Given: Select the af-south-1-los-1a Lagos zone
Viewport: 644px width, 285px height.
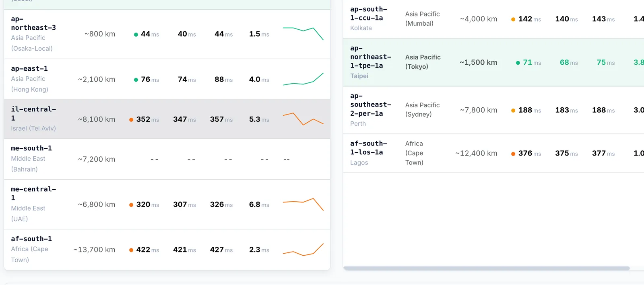Looking at the screenshot, I should click(x=369, y=153).
